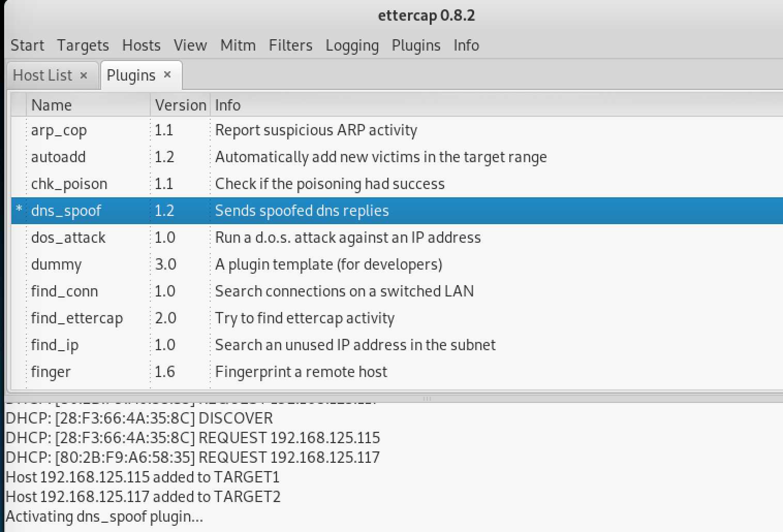783x532 pixels.
Task: Click version 1.6 in finger row
Action: pyautogui.click(x=165, y=372)
